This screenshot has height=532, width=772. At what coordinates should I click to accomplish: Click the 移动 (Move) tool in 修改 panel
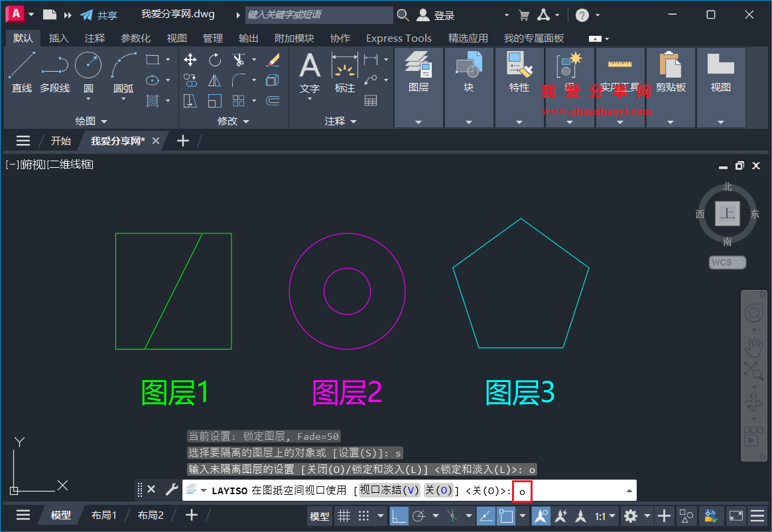pyautogui.click(x=190, y=60)
